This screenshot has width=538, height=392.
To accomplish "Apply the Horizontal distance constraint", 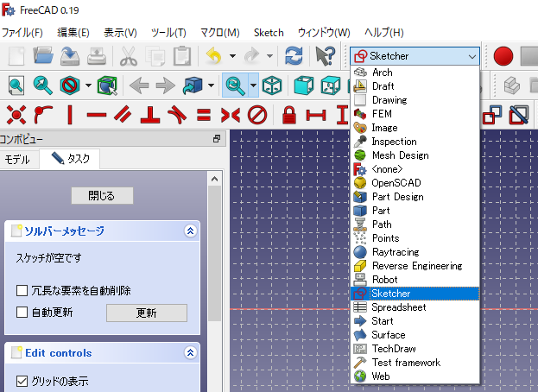I will point(316,115).
